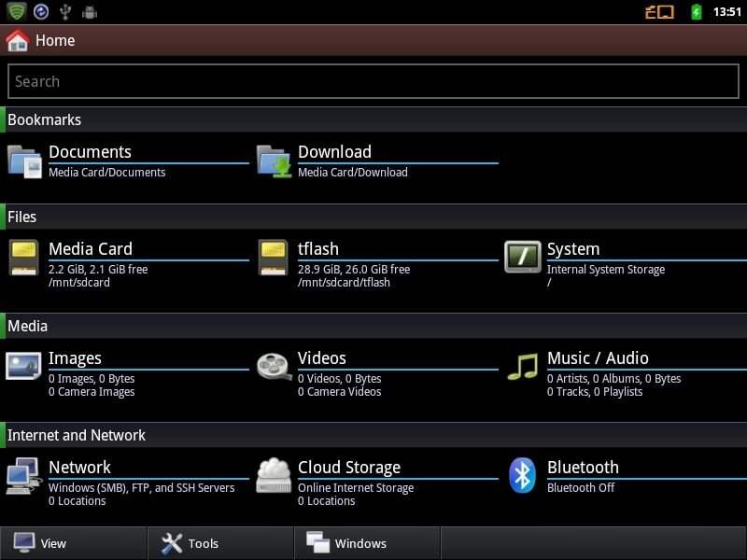Click '28.9 GiB, 26.0 GiB free' text
The height and width of the screenshot is (560, 747).
[354, 270]
